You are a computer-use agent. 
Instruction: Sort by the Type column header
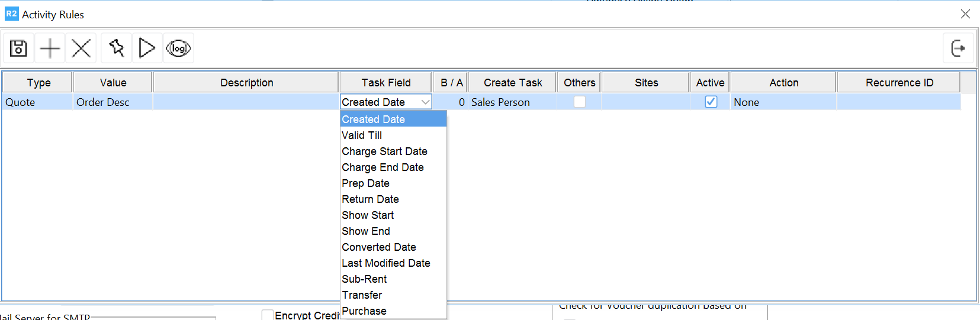click(x=38, y=83)
